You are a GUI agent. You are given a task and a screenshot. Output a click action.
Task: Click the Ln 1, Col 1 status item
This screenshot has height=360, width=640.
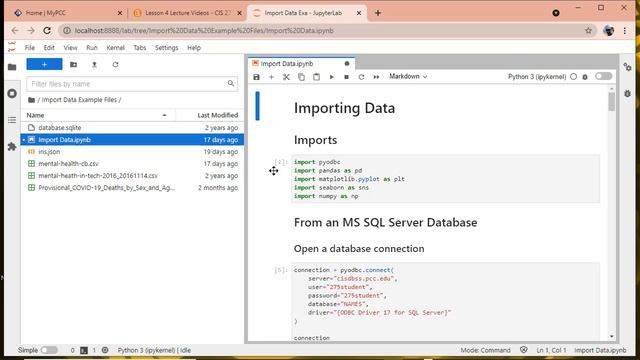(x=551, y=350)
